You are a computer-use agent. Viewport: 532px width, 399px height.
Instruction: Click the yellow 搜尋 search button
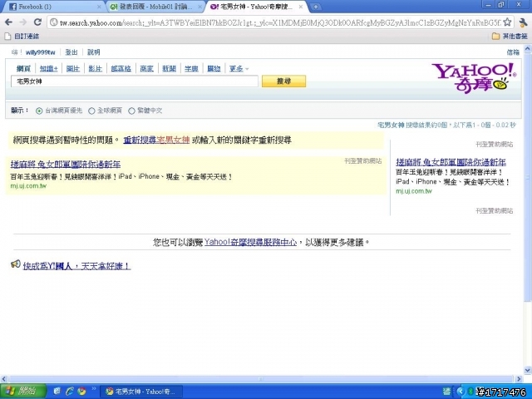(x=283, y=81)
